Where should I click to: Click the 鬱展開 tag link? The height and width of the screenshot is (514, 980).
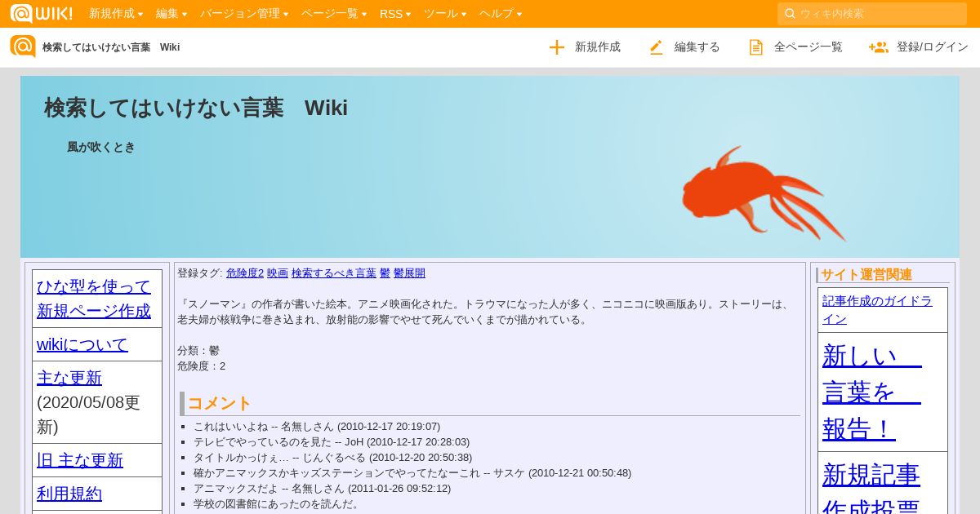[409, 273]
